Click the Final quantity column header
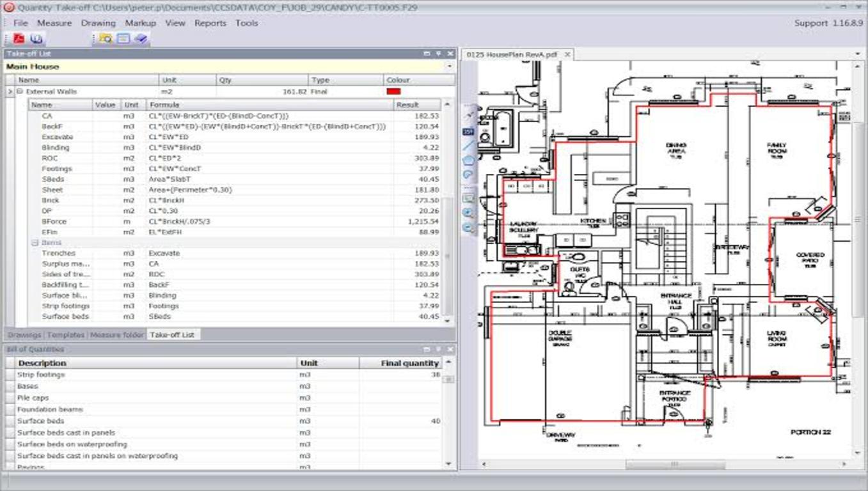 click(x=410, y=363)
